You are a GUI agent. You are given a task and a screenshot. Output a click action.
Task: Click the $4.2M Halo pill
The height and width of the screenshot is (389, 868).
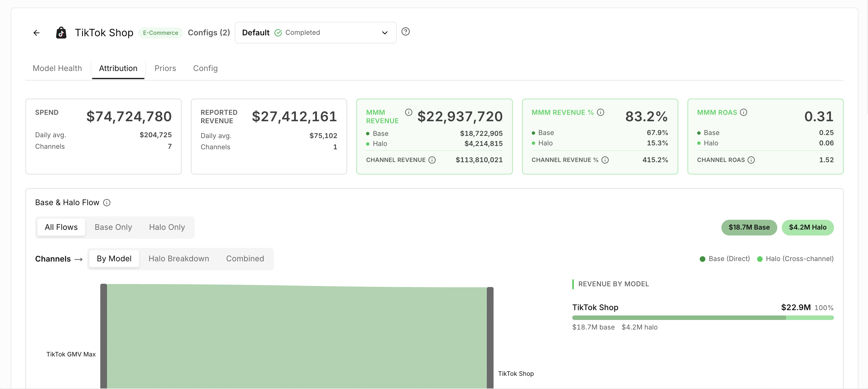pyautogui.click(x=808, y=227)
